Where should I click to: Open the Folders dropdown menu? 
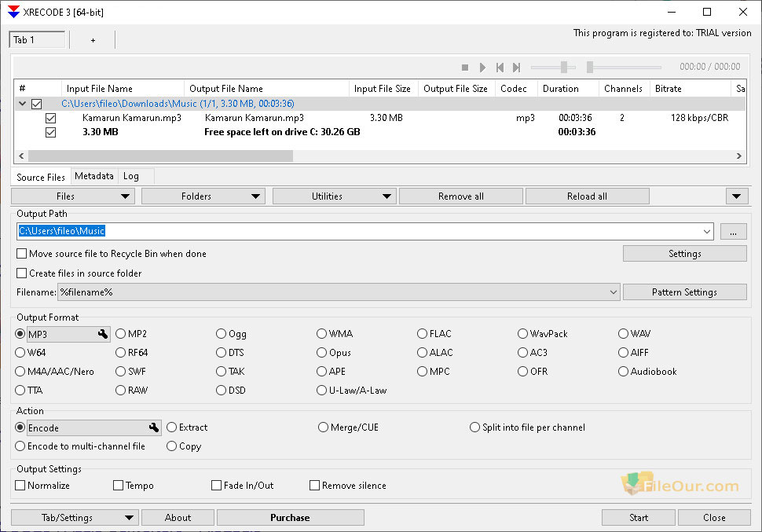(203, 196)
